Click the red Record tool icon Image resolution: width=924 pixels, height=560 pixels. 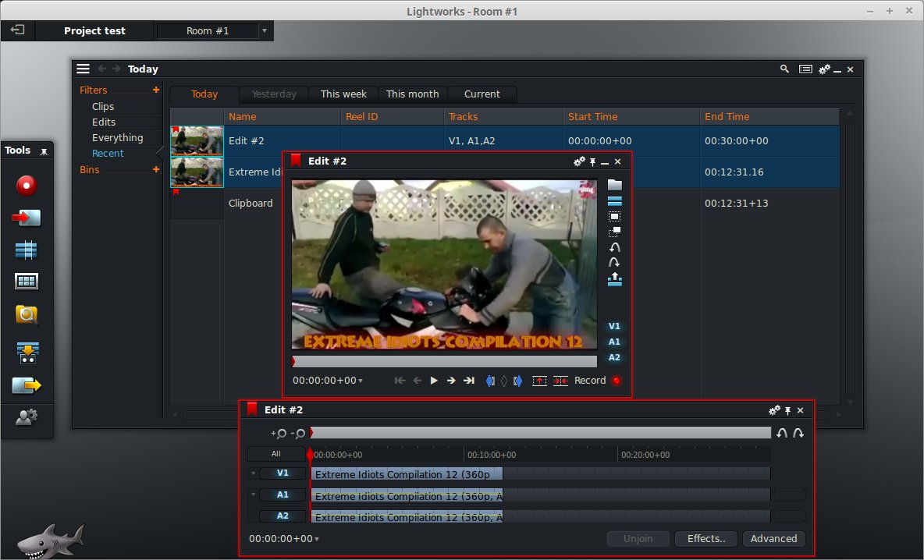[x=27, y=186]
